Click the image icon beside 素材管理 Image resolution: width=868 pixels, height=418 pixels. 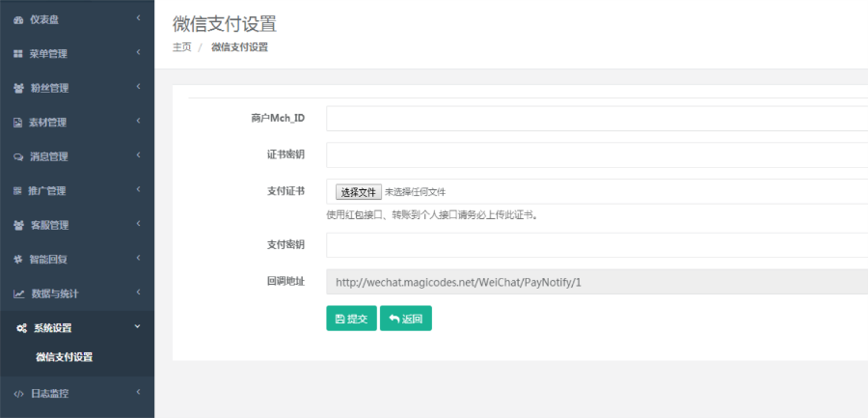coord(17,123)
